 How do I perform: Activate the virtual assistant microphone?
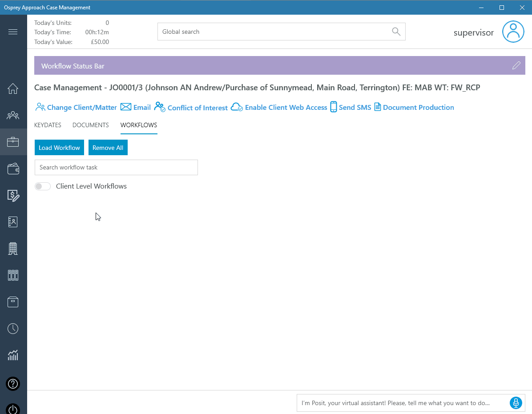point(516,403)
